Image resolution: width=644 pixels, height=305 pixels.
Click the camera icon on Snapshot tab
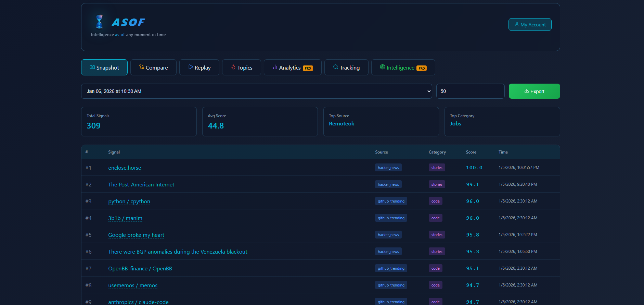(92, 67)
